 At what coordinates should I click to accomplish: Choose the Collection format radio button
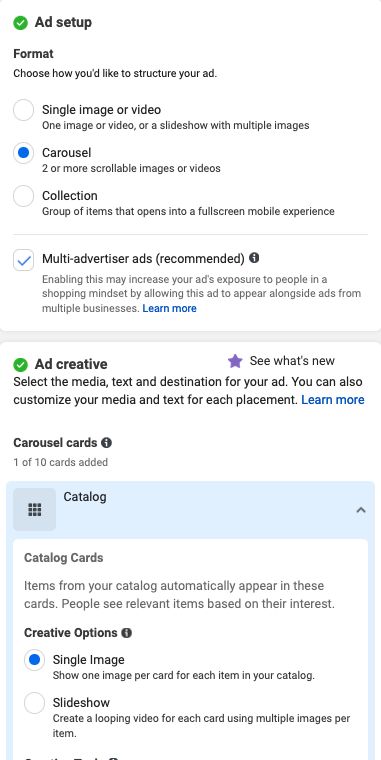pyautogui.click(x=23, y=196)
